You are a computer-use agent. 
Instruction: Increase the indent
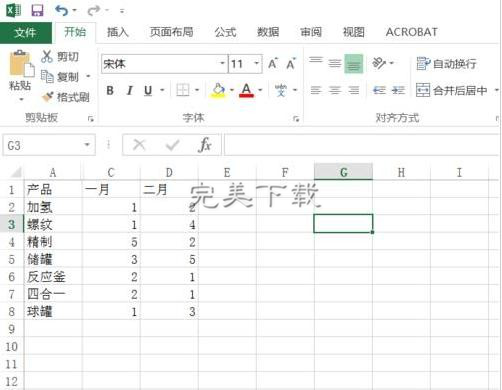(x=398, y=90)
